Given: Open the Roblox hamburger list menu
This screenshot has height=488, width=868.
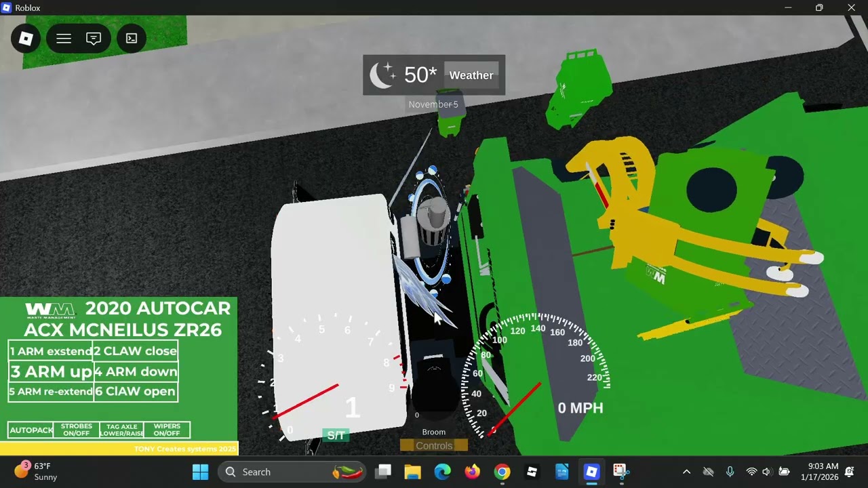Looking at the screenshot, I should pos(64,39).
